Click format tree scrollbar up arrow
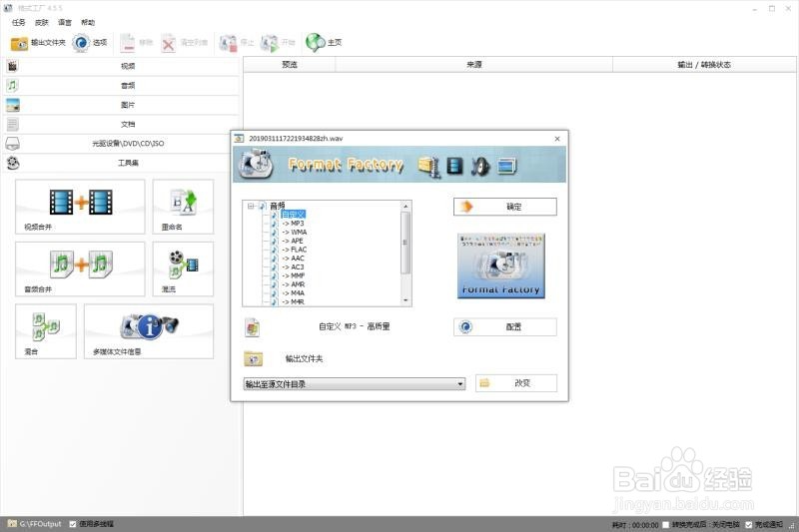The height and width of the screenshot is (532, 799). click(406, 207)
